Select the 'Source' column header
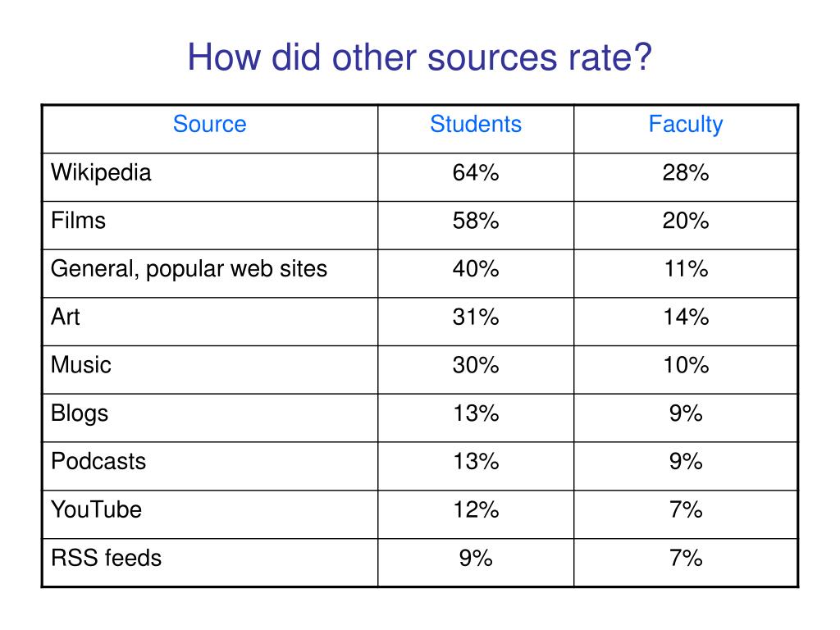 [x=209, y=125]
